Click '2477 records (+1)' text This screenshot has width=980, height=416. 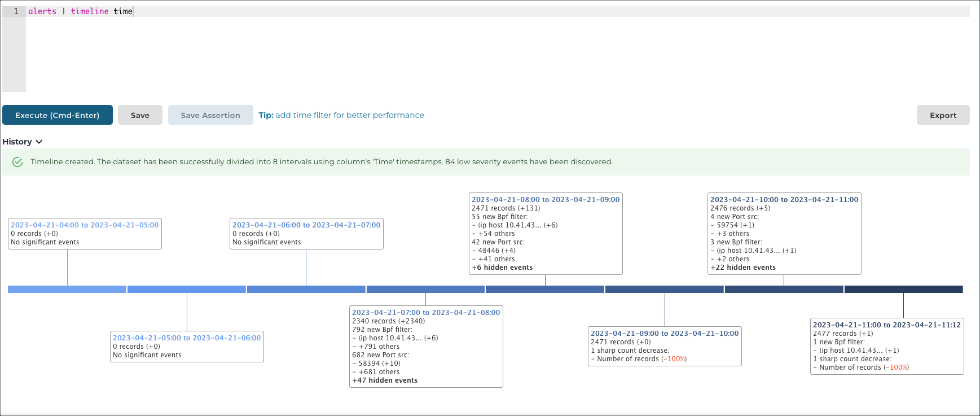click(843, 334)
